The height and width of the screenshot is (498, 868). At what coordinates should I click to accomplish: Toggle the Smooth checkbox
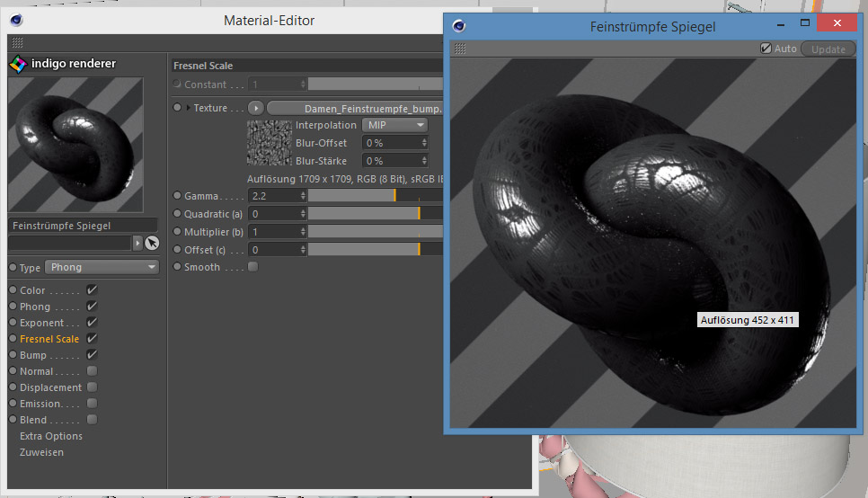[252, 267]
